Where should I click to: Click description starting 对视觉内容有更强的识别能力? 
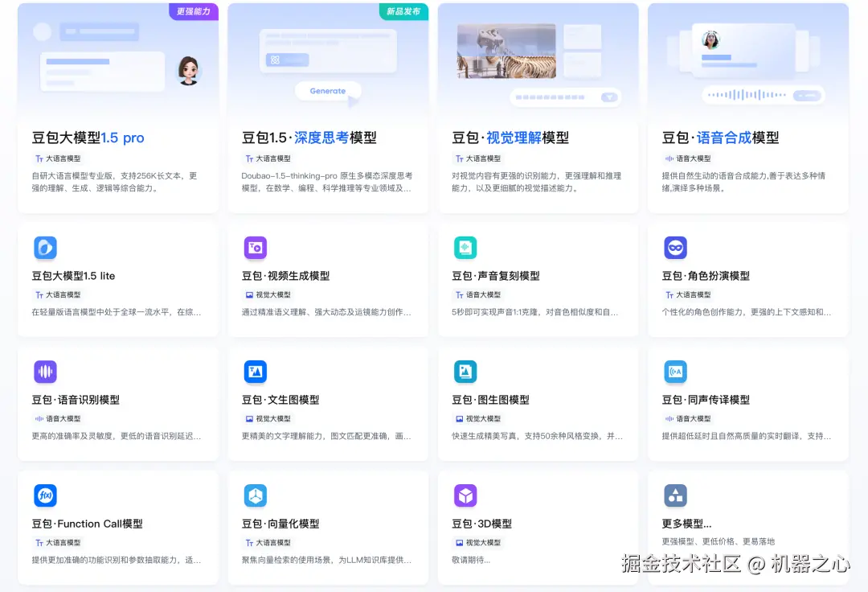pos(536,182)
